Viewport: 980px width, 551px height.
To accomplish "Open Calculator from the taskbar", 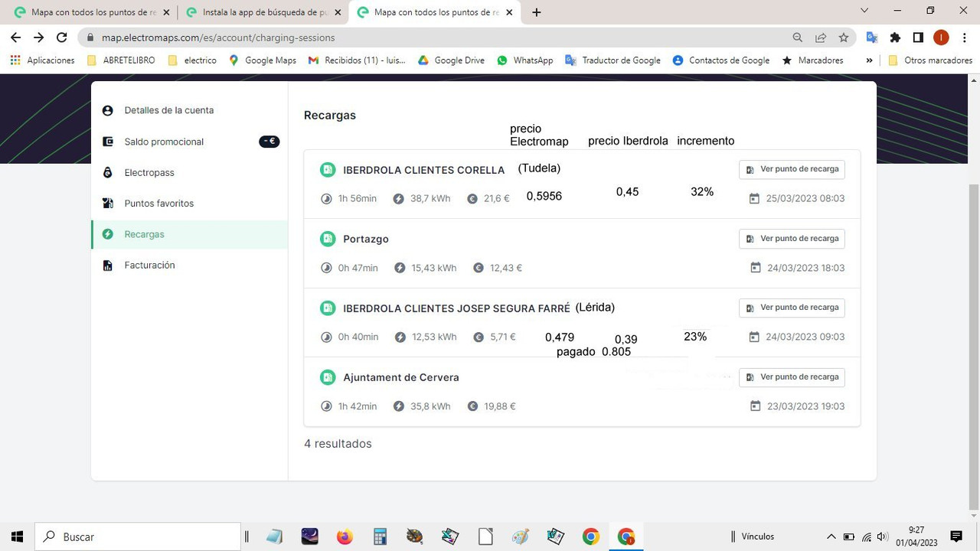I will tap(380, 536).
